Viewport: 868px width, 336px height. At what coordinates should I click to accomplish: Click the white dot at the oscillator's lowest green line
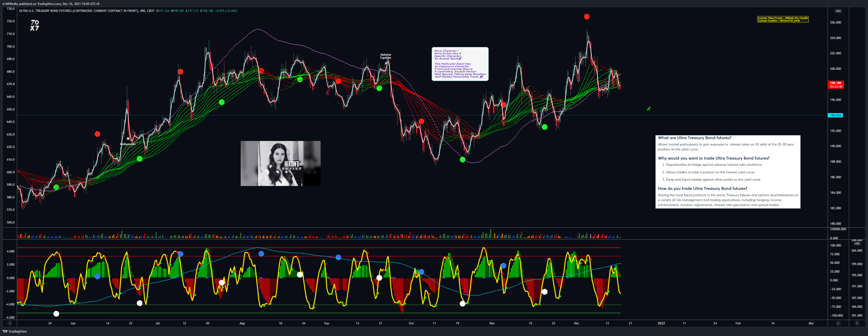click(56, 314)
